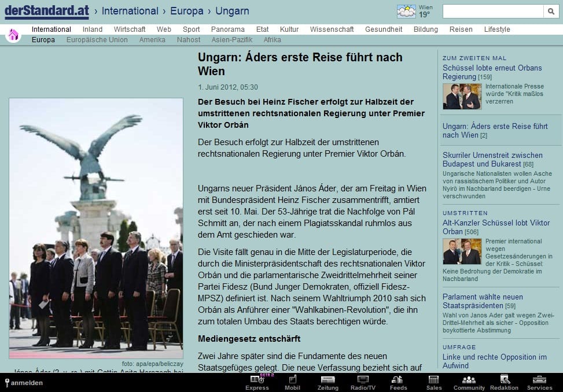Open the International breadcrumb link
563x392 pixels.
pos(130,11)
